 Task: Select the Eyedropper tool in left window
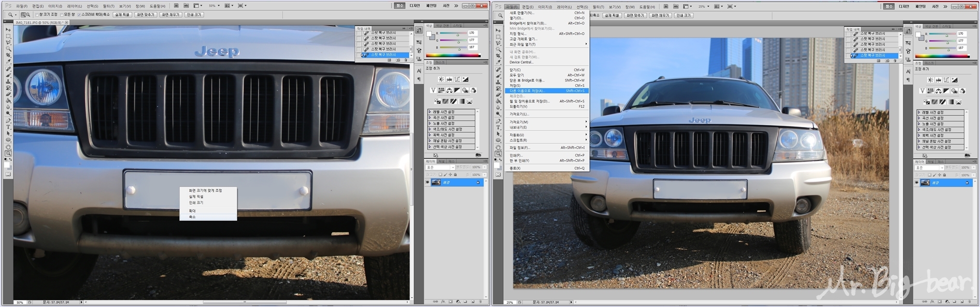(8, 62)
